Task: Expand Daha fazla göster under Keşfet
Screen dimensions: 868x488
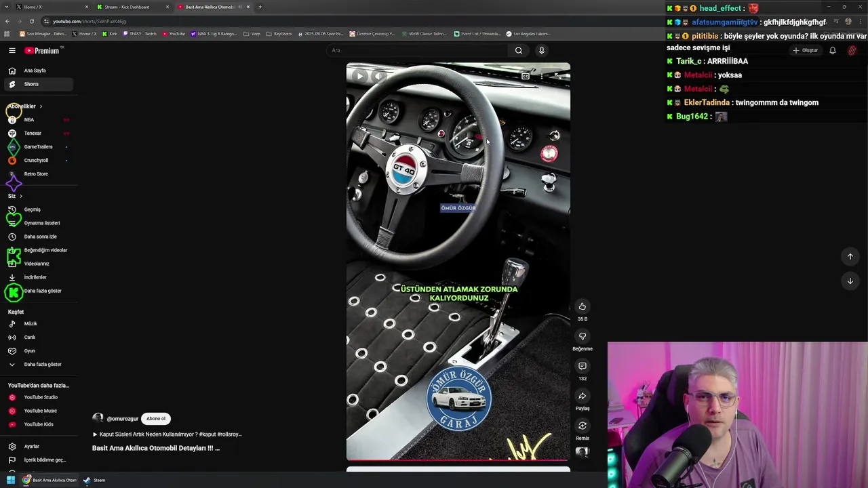Action: (x=42, y=365)
